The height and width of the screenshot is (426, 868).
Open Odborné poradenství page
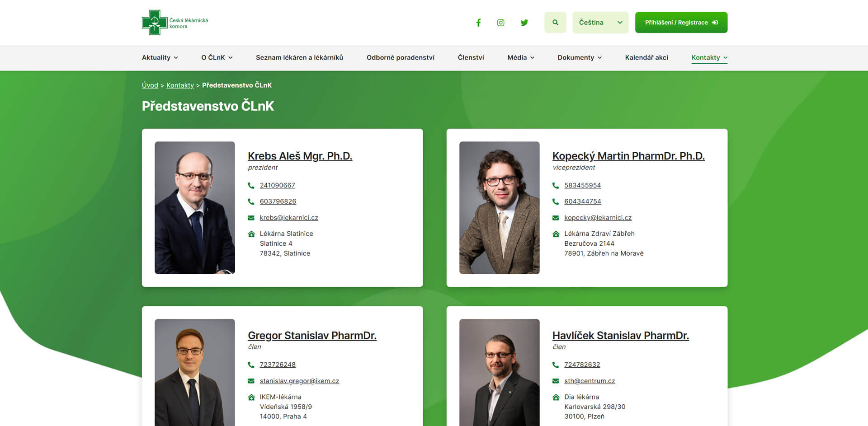tap(401, 58)
